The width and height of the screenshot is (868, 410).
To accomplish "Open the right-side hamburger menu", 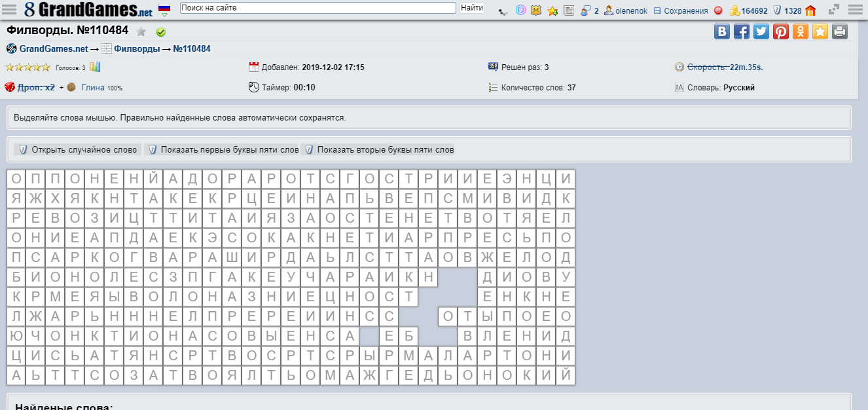I will tap(857, 10).
